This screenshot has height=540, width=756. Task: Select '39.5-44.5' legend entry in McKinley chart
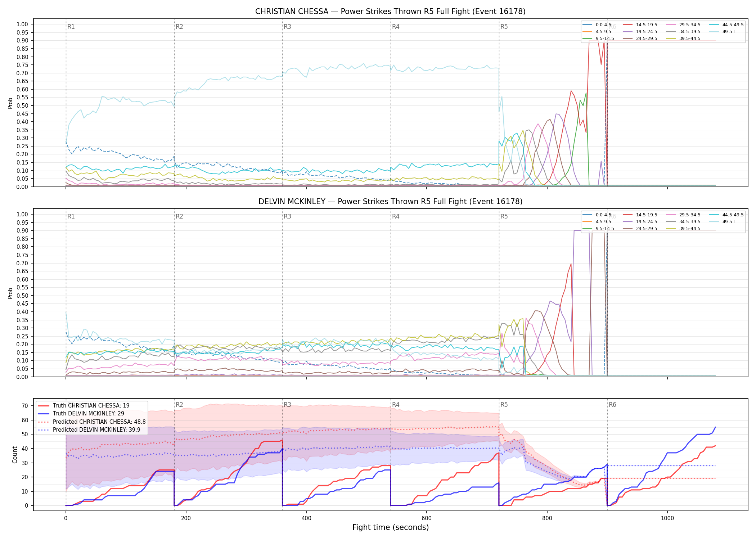pos(683,229)
